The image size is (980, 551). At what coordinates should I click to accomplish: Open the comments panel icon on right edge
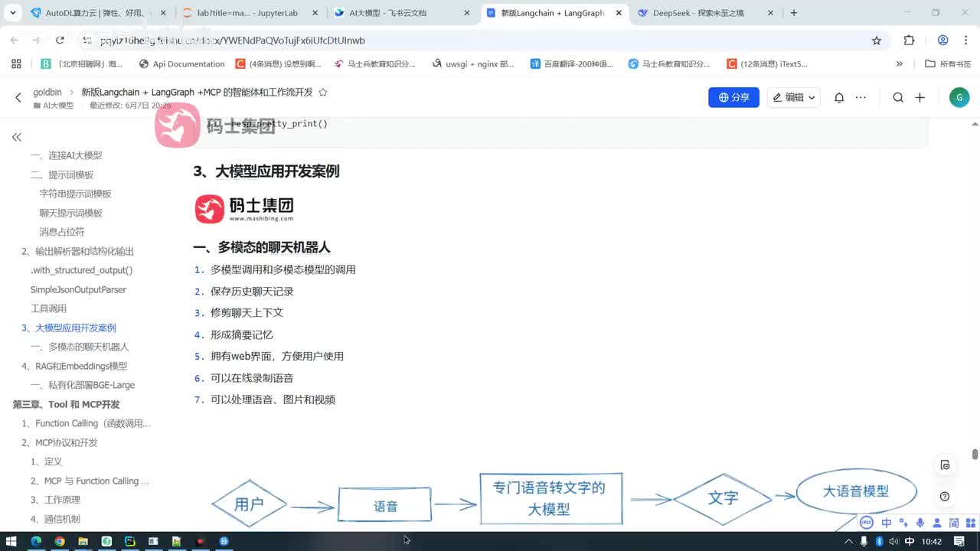(945, 465)
